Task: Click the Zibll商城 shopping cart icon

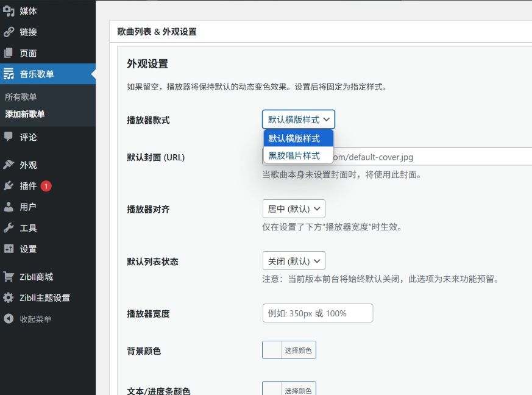Action: pos(9,277)
